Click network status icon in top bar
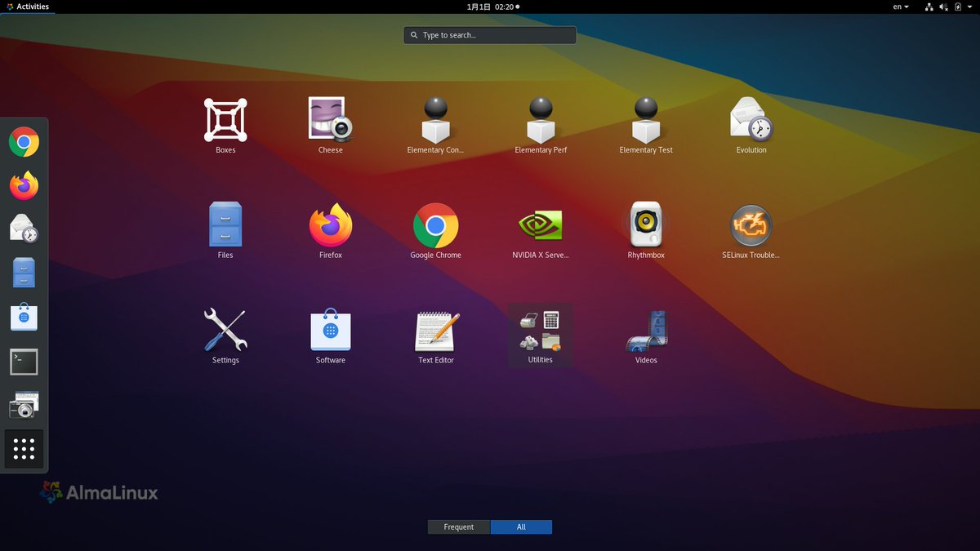The height and width of the screenshot is (551, 980). [x=929, y=7]
